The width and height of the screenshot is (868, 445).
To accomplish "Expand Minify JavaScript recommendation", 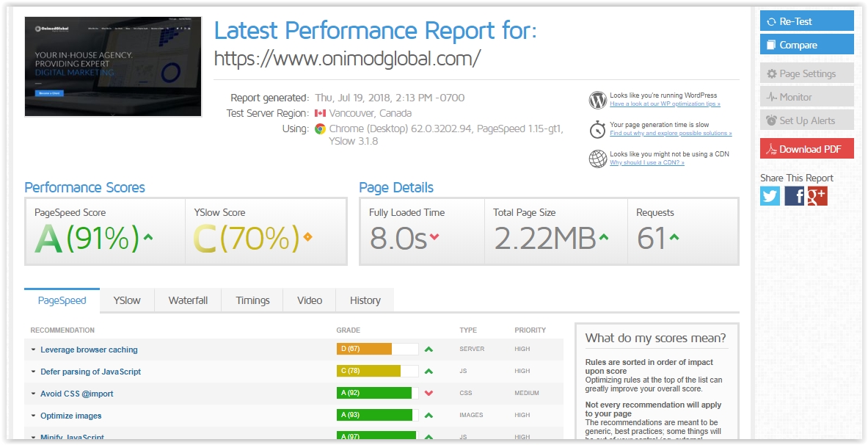I will pyautogui.click(x=72, y=437).
